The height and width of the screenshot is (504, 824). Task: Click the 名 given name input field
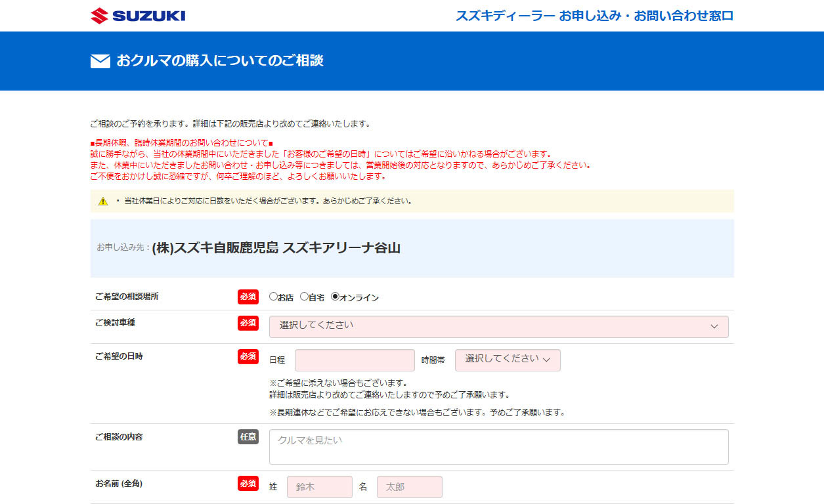(x=409, y=486)
